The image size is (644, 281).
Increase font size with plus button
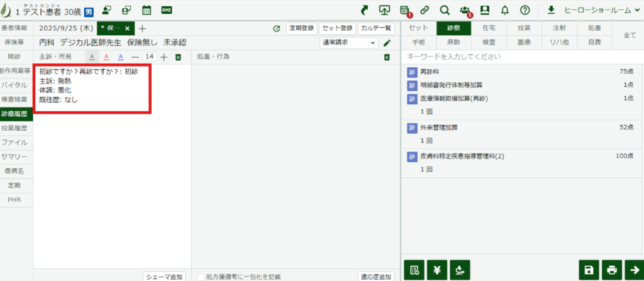(x=164, y=57)
